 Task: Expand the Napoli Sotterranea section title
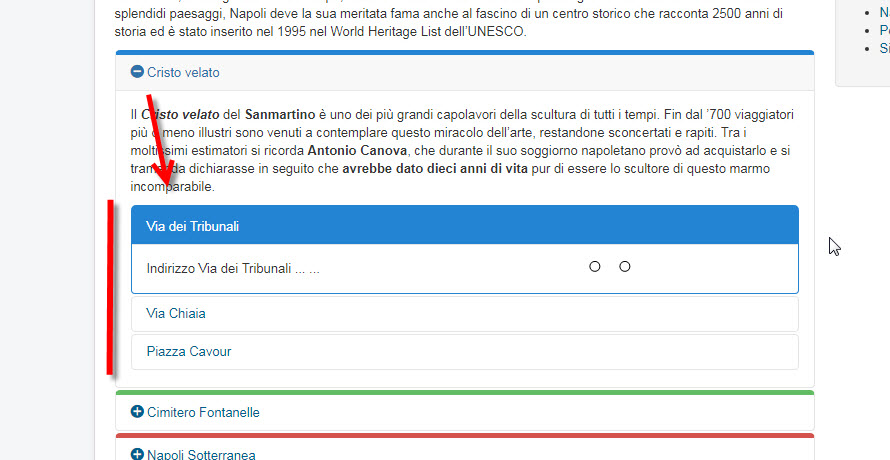201,455
